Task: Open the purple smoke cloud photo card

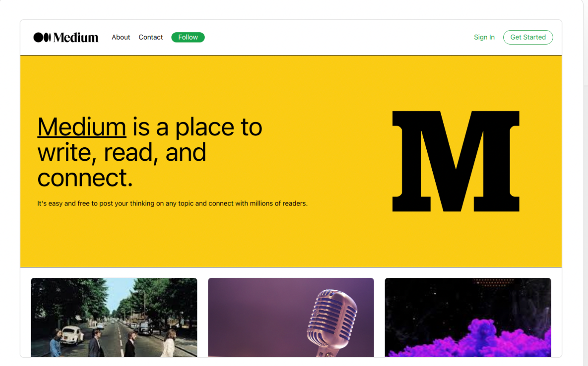Action: pyautogui.click(x=468, y=317)
